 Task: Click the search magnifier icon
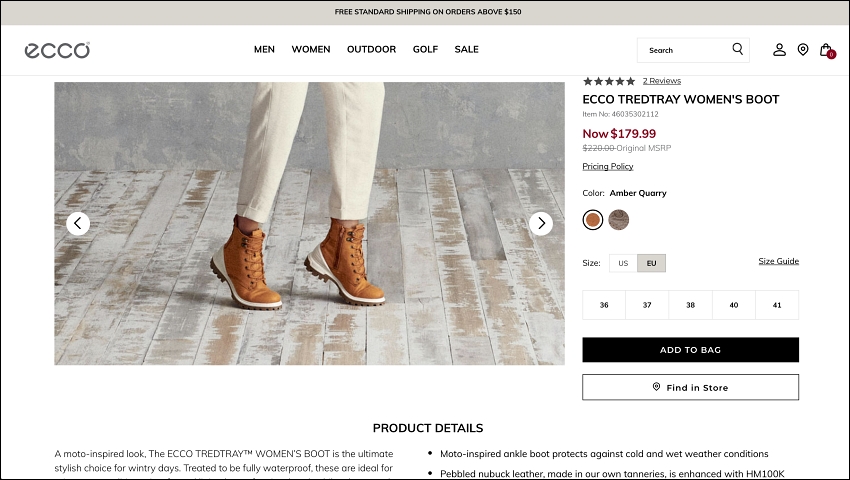click(x=737, y=49)
